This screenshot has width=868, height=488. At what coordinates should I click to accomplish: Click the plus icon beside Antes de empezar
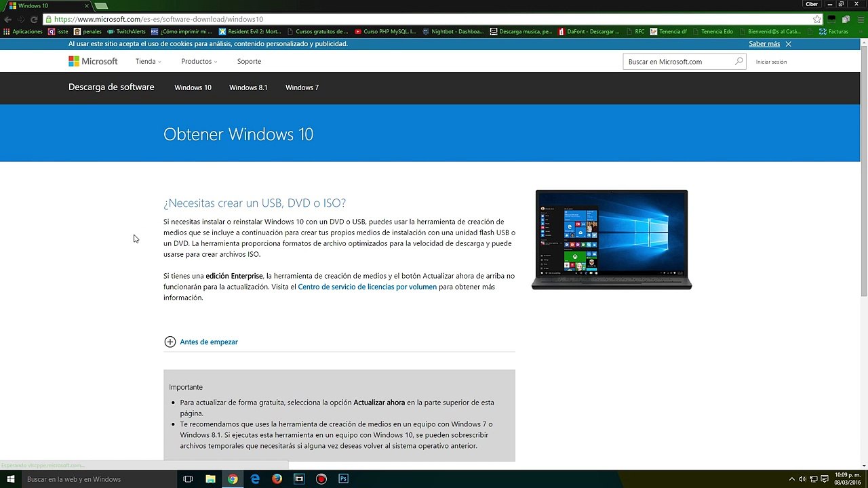pyautogui.click(x=170, y=342)
